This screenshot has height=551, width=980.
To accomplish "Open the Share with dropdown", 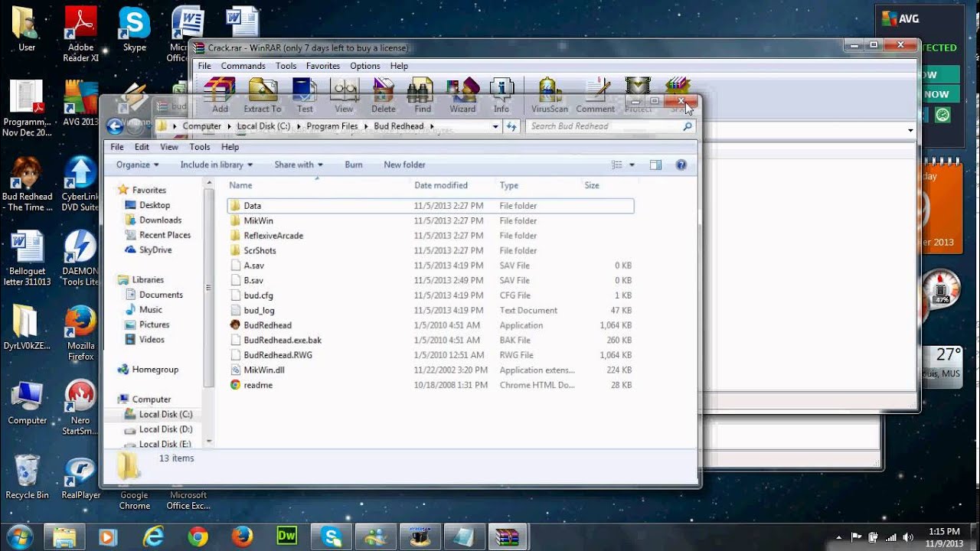I will click(x=299, y=165).
